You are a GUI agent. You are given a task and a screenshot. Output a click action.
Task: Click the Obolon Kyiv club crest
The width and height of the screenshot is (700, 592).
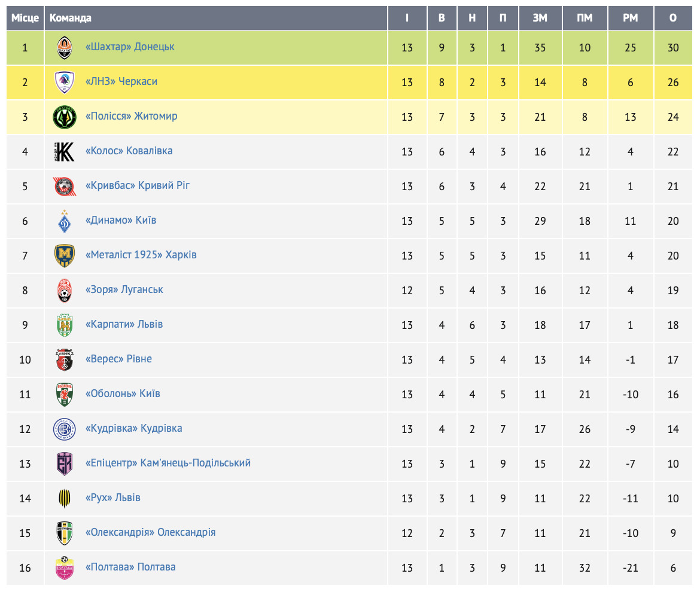[65, 394]
